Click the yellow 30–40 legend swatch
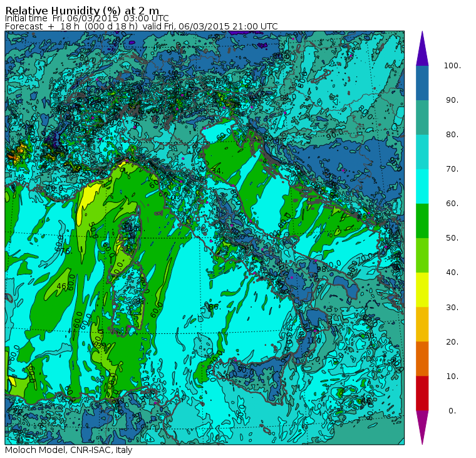Image resolution: width=476 pixels, height=458 pixels. tap(422, 289)
